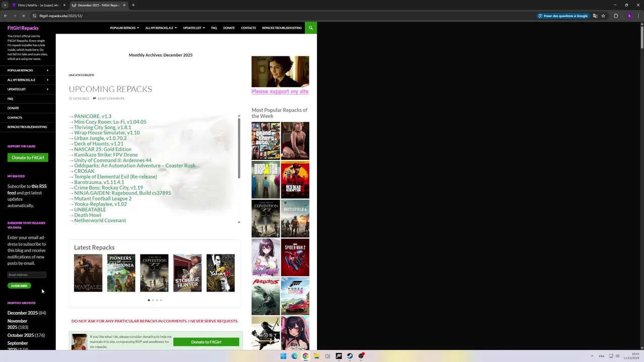
Task: Open the Storage Hunter repack thumbnail
Action: tap(187, 273)
